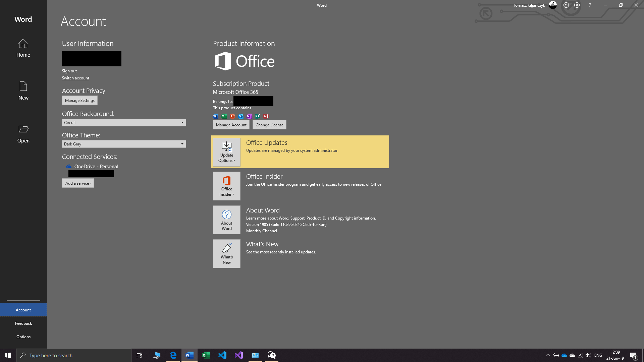Viewport: 644px width, 362px height.
Task: Open the Update Options dropdown
Action: click(x=226, y=152)
